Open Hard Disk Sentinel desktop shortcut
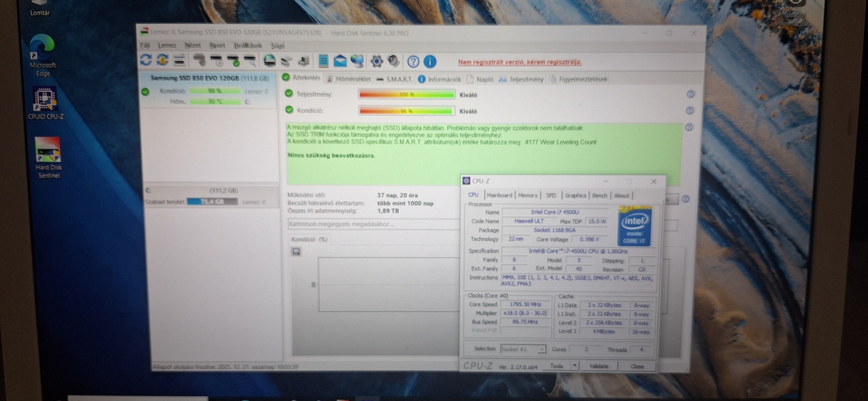This screenshot has width=868, height=401. 48,158
